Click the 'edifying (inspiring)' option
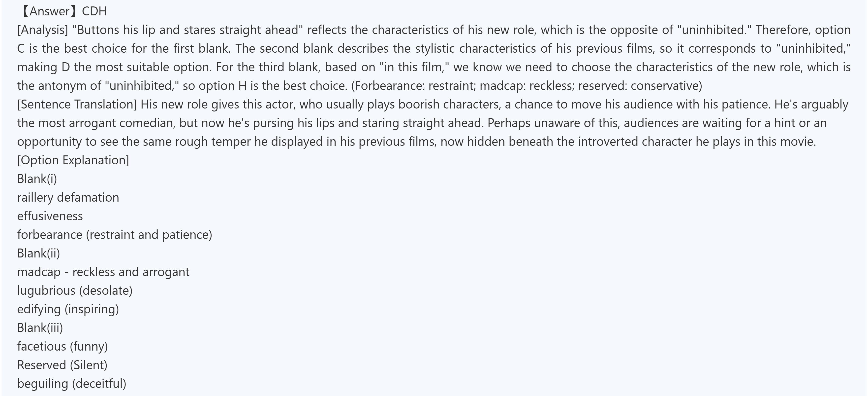This screenshot has height=396, width=868. [x=68, y=309]
